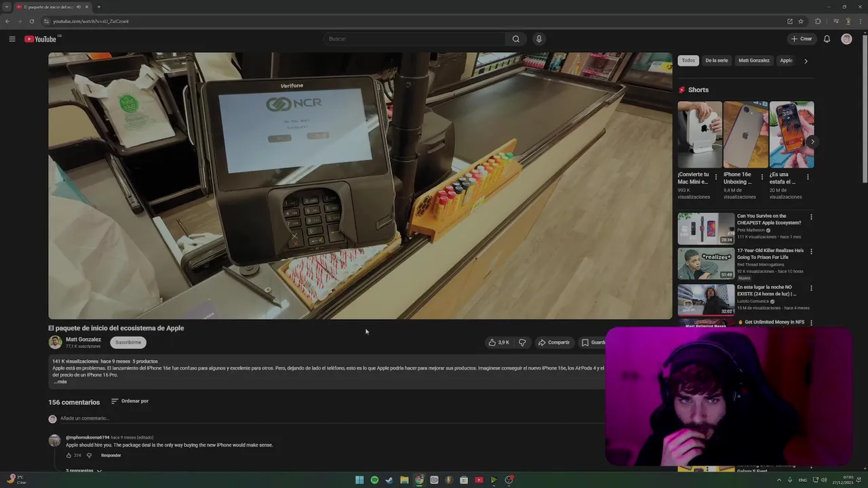Dislike the comment by @mphomokoena6194

pyautogui.click(x=89, y=455)
